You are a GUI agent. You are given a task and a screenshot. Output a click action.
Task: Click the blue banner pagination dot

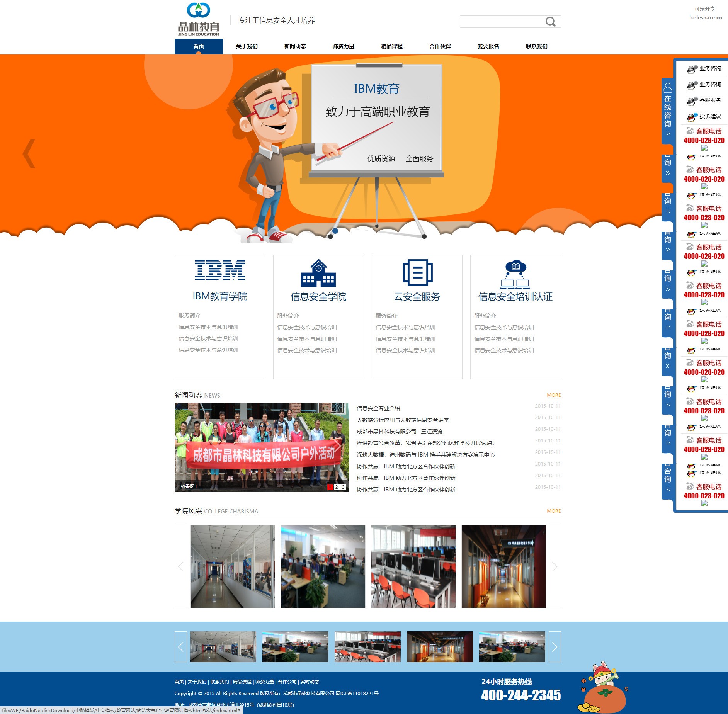tap(335, 231)
